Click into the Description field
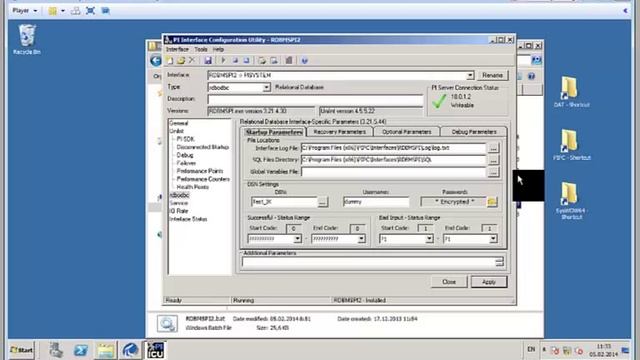 point(315,99)
